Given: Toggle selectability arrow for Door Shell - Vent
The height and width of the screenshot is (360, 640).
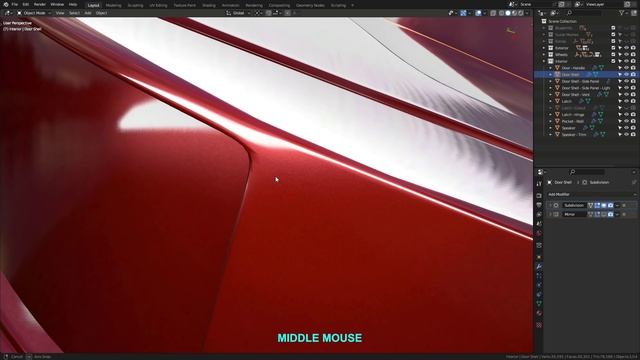Looking at the screenshot, I should (x=620, y=95).
